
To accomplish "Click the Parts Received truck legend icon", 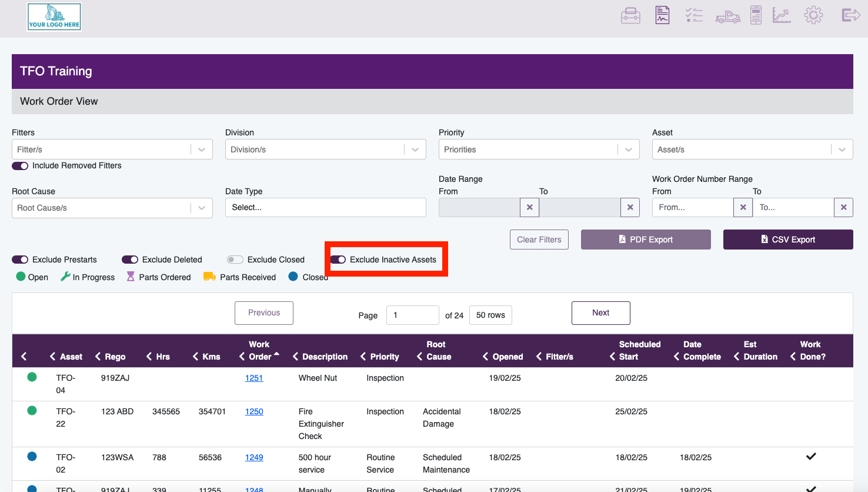I will [209, 277].
